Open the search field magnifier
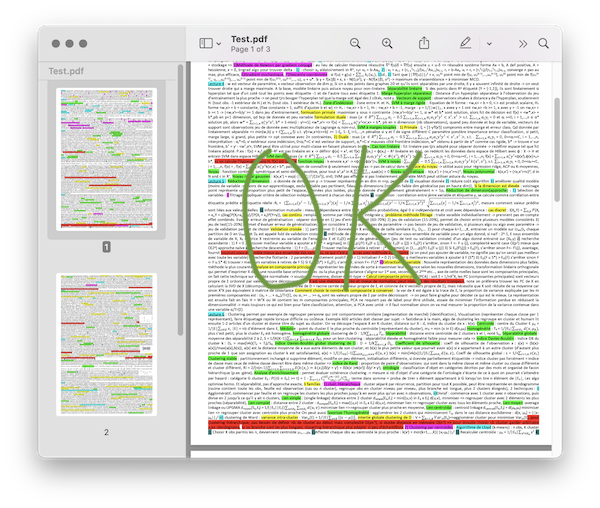 pyautogui.click(x=543, y=43)
